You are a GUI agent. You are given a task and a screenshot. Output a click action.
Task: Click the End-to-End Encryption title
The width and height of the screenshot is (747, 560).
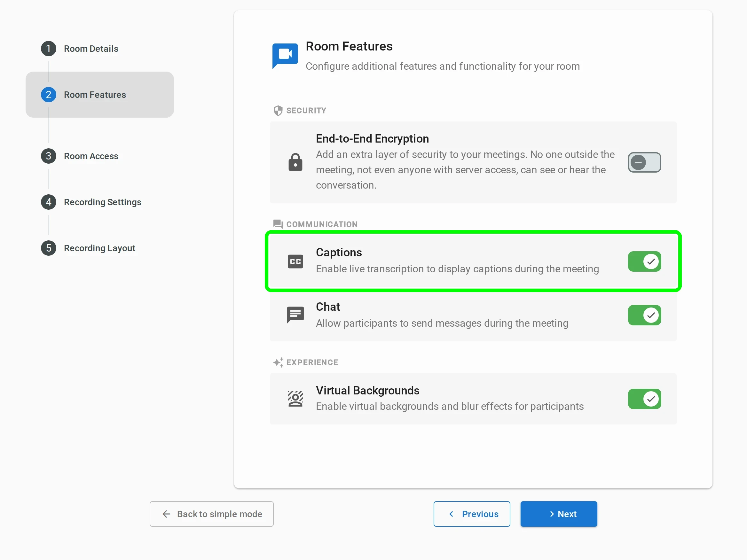pos(372,138)
